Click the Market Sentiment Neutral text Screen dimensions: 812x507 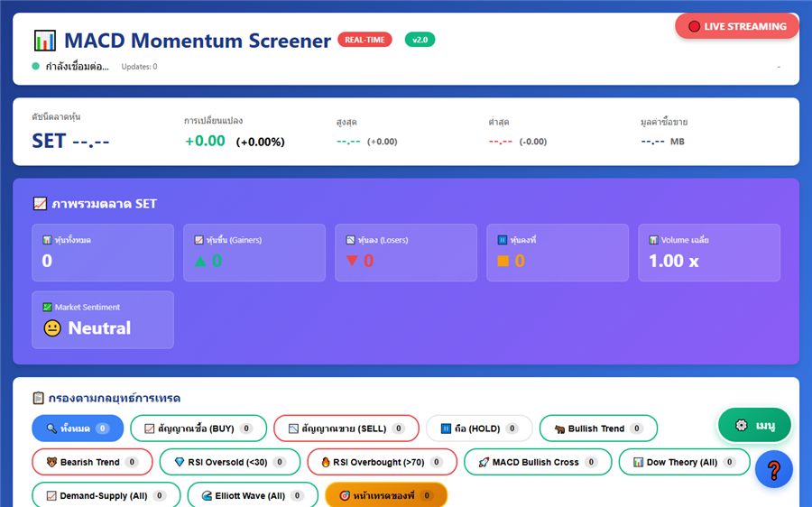click(x=99, y=327)
